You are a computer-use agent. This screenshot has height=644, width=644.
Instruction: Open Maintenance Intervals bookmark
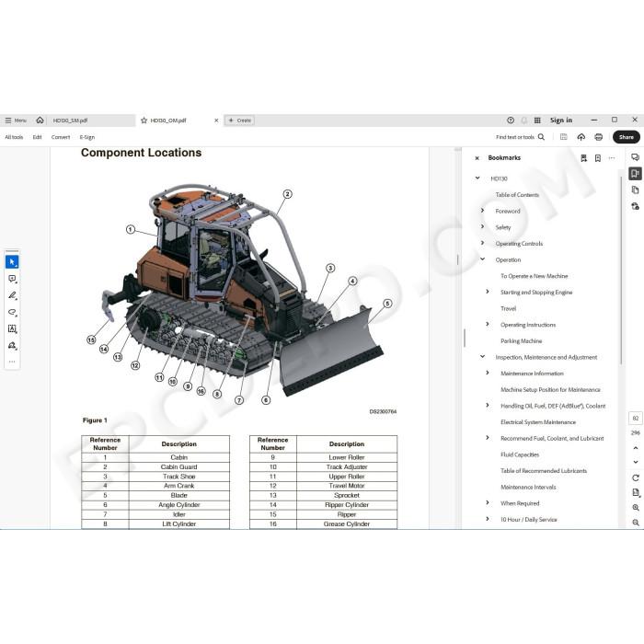(528, 487)
